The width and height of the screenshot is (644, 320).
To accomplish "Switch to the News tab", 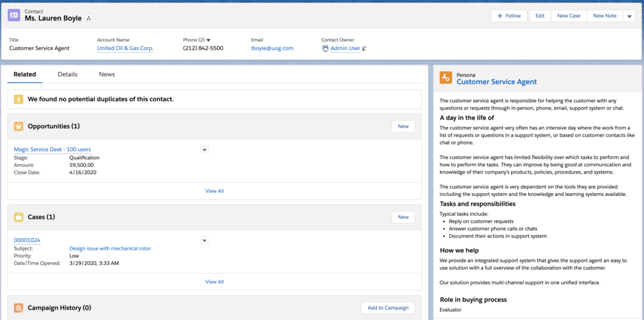I will (107, 74).
